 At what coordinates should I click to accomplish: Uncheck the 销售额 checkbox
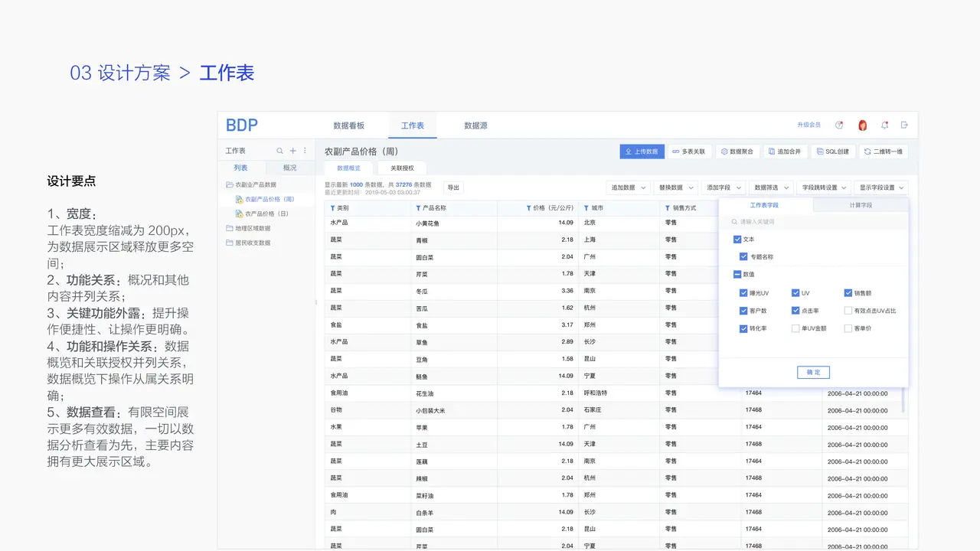pos(848,293)
